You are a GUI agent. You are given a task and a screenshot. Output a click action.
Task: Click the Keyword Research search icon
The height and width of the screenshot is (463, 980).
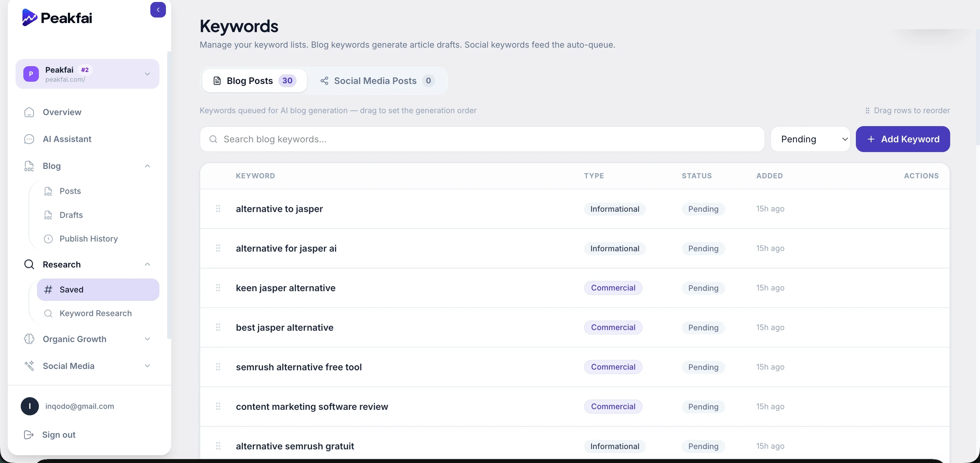coord(48,313)
